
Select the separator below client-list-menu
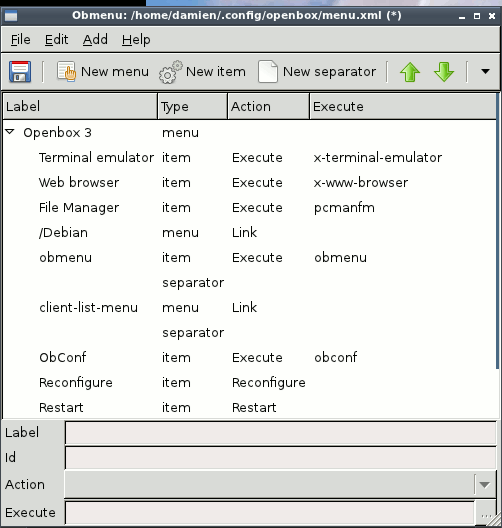click(249, 332)
